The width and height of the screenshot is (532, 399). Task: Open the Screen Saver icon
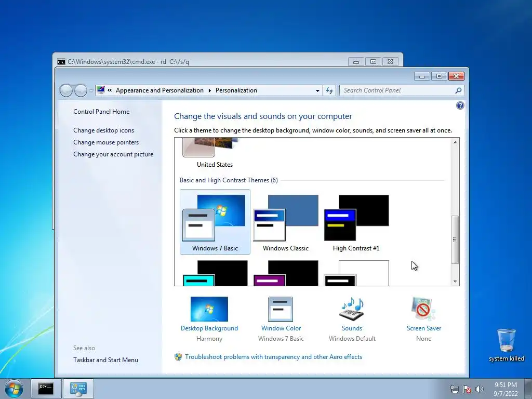pyautogui.click(x=423, y=309)
